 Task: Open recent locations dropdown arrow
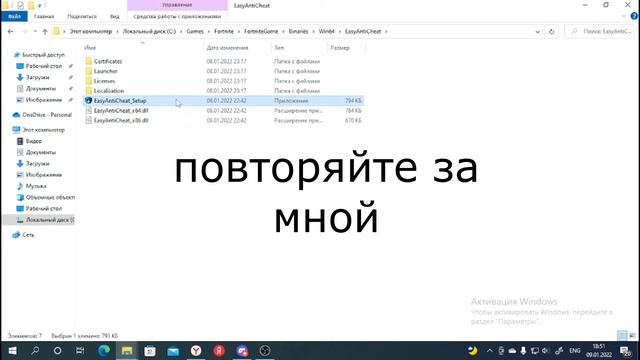35,31
